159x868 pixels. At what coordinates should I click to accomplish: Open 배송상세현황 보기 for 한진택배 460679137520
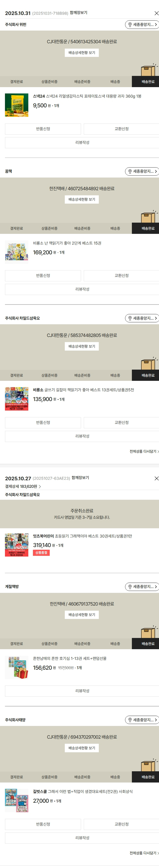coord(82,615)
